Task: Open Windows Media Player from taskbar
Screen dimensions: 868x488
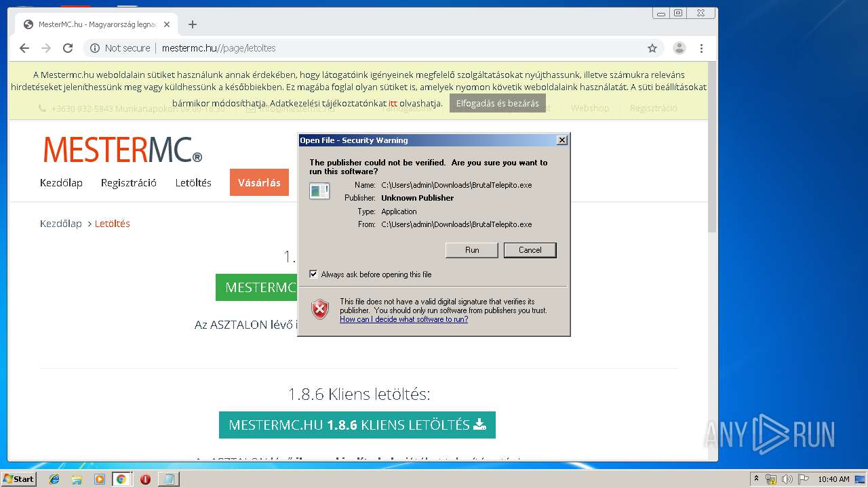Action: [99, 479]
